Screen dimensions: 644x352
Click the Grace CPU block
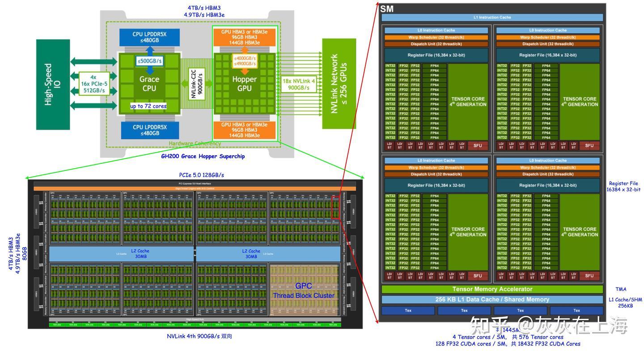click(149, 83)
